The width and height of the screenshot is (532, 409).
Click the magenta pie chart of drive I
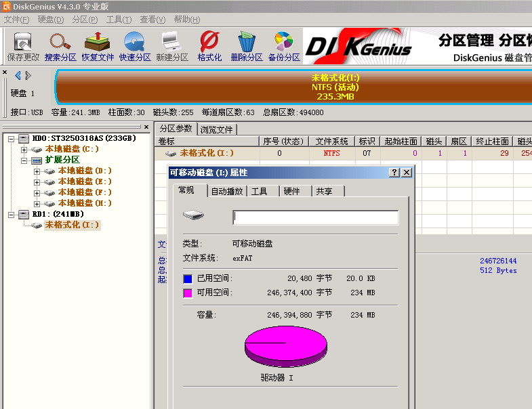point(286,346)
